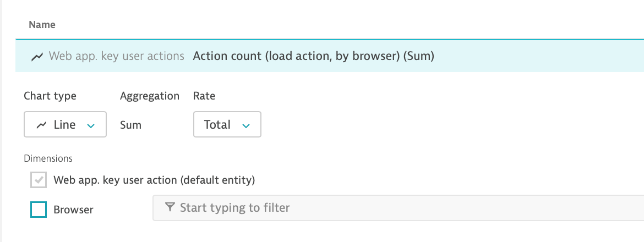
Task: Click the Aggregation label
Action: [150, 96]
